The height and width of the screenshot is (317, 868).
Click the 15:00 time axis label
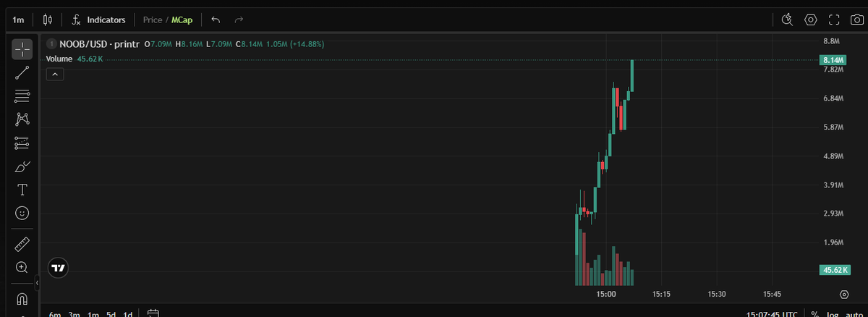coord(606,295)
